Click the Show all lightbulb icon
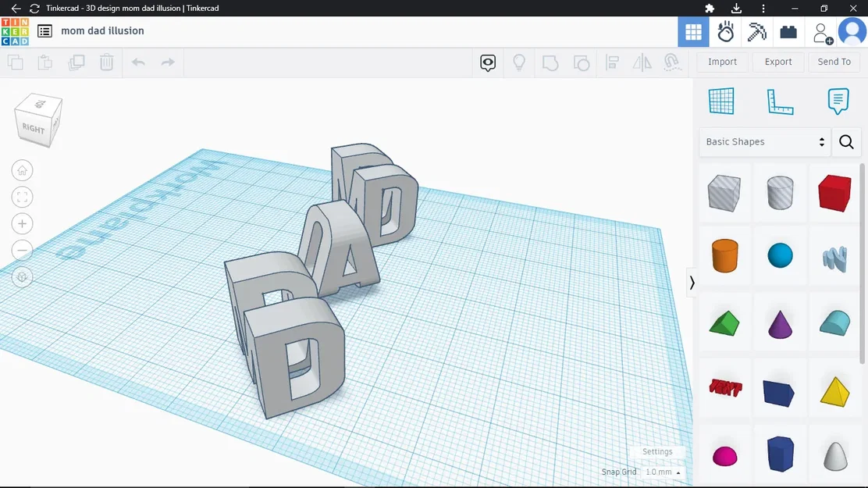Image resolution: width=868 pixels, height=488 pixels. 519,62
